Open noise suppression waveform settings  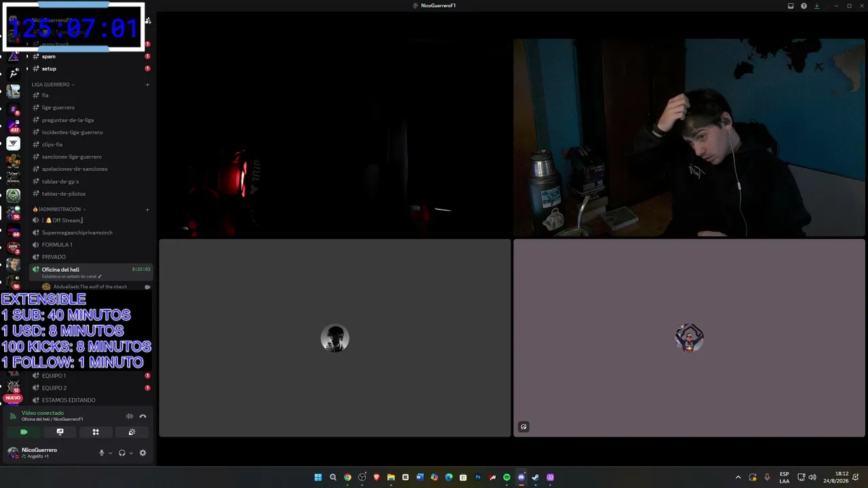(130, 416)
